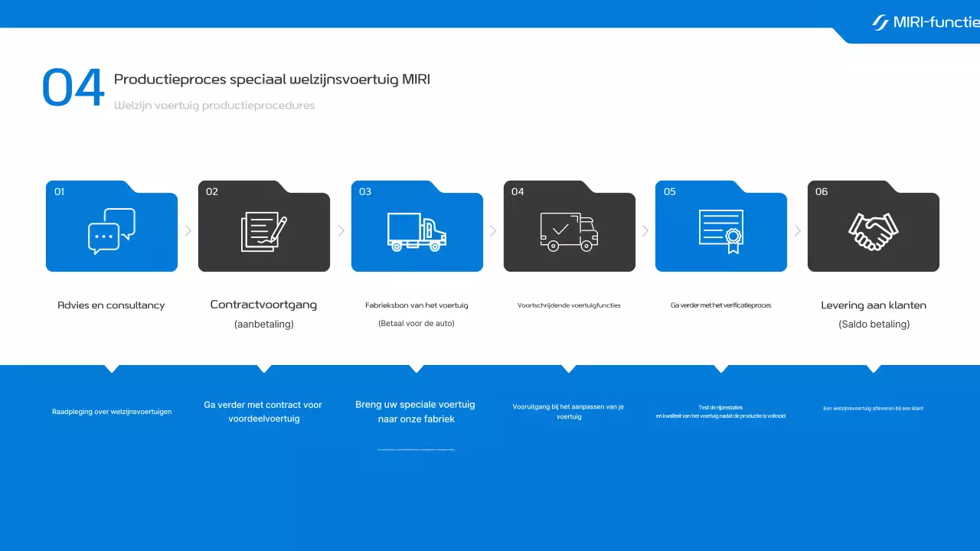980x551 pixels.
Task: Click the MIRI-functie logo
Action: (x=926, y=22)
